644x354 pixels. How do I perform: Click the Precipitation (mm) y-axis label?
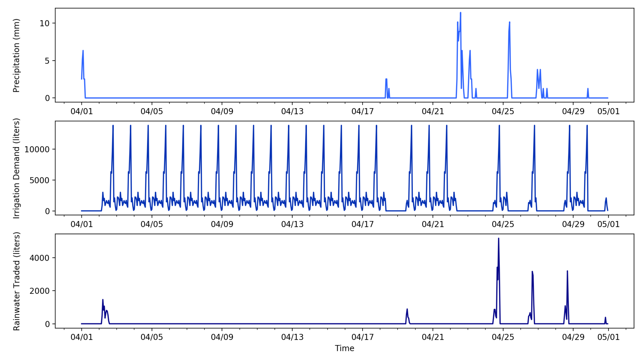[x=16, y=56]
